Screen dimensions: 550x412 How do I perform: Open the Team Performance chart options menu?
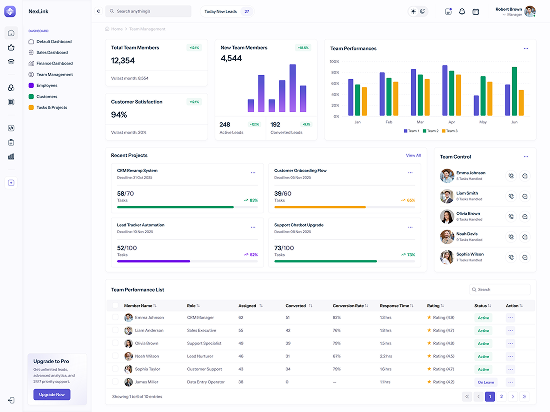click(526, 48)
